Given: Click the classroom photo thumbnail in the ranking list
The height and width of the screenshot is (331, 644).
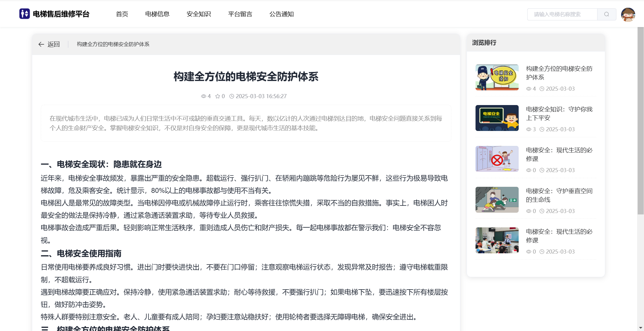Looking at the screenshot, I should pyautogui.click(x=497, y=240).
